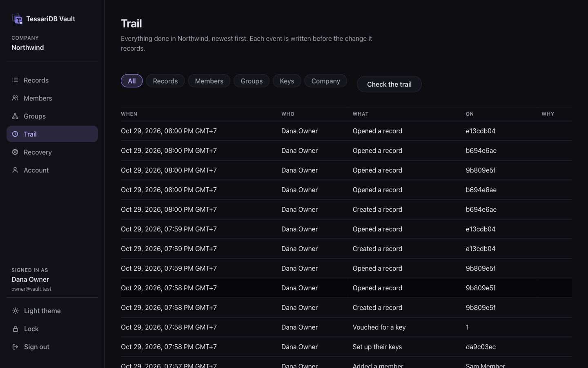Click the TessariDB Vault logo icon
588x368 pixels.
pyautogui.click(x=17, y=19)
